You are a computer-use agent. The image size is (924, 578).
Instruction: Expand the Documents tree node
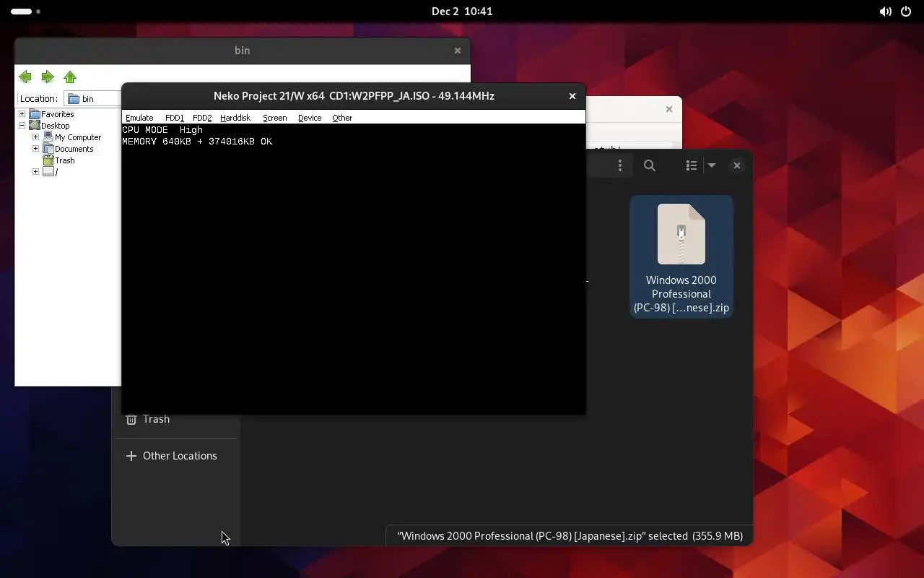coord(35,149)
